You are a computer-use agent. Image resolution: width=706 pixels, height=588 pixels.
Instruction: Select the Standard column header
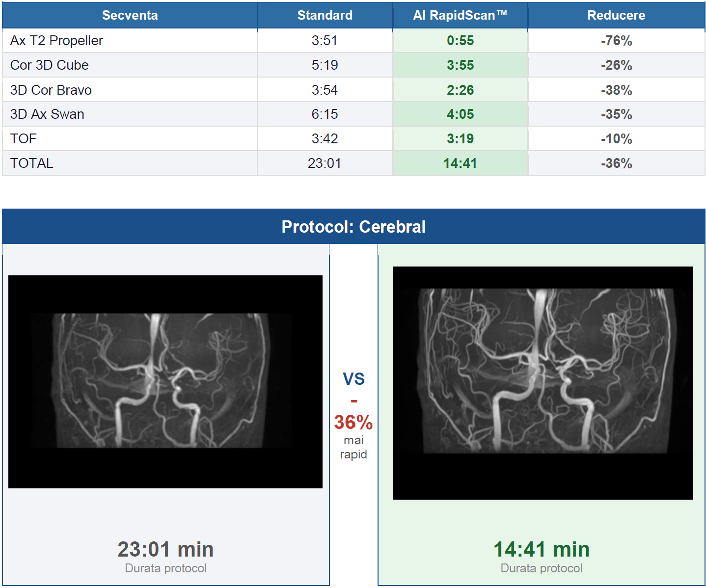tap(325, 15)
